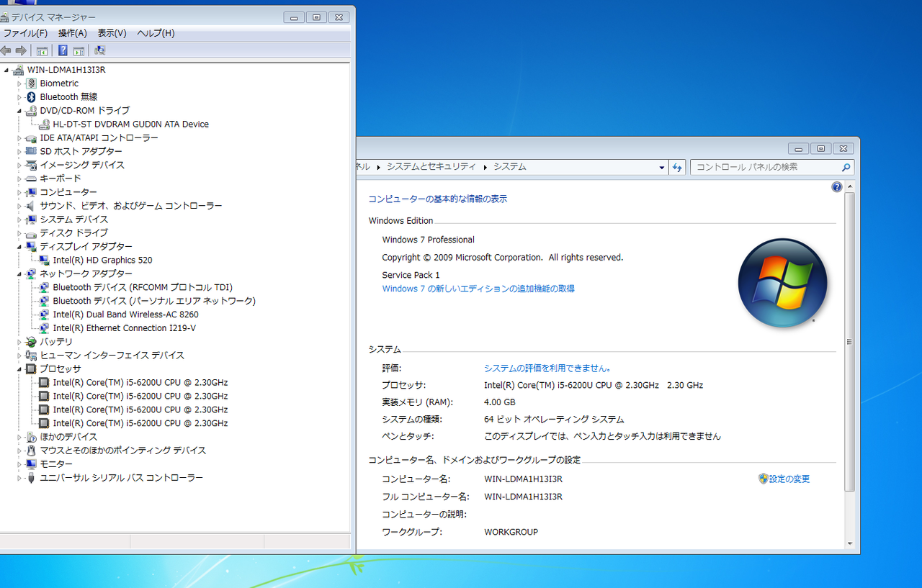Click the Windows 7 Professional text
The height and width of the screenshot is (588, 922).
pyautogui.click(x=428, y=240)
